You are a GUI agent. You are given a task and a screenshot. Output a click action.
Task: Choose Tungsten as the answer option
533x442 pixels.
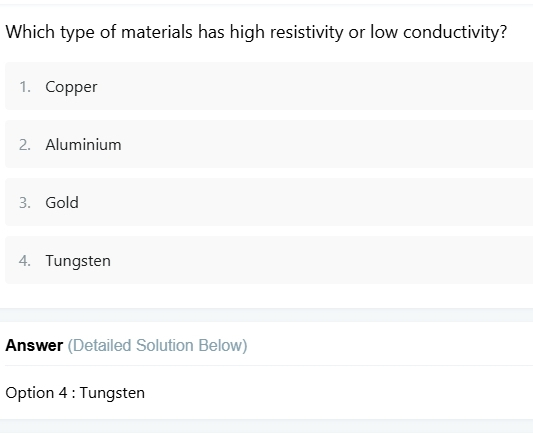pyautogui.click(x=269, y=260)
